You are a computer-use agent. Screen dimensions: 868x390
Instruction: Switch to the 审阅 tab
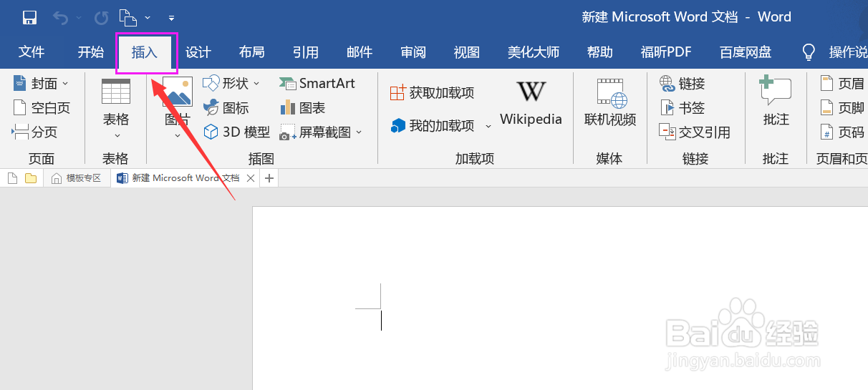413,52
